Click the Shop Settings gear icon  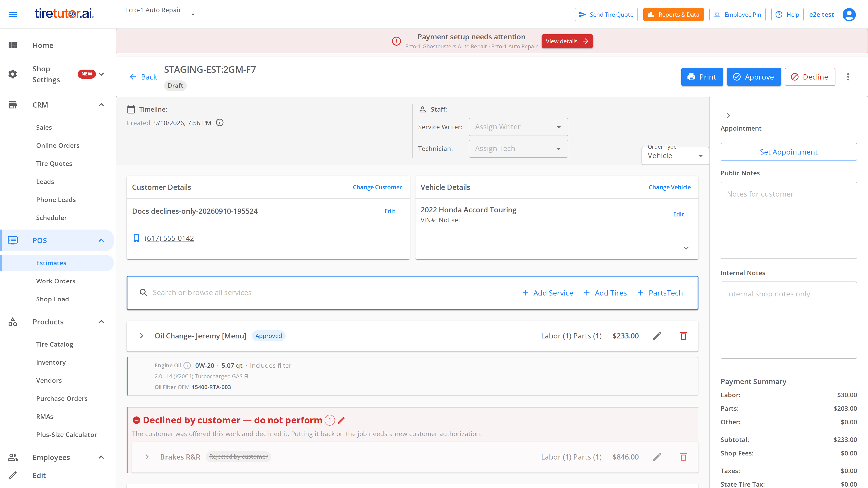(x=12, y=74)
